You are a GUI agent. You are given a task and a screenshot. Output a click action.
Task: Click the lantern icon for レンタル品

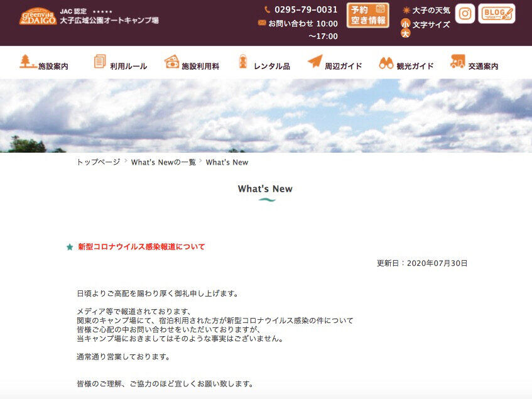(x=242, y=62)
